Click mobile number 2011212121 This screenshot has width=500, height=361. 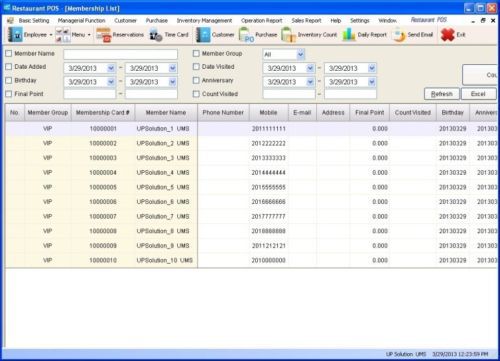tap(268, 246)
